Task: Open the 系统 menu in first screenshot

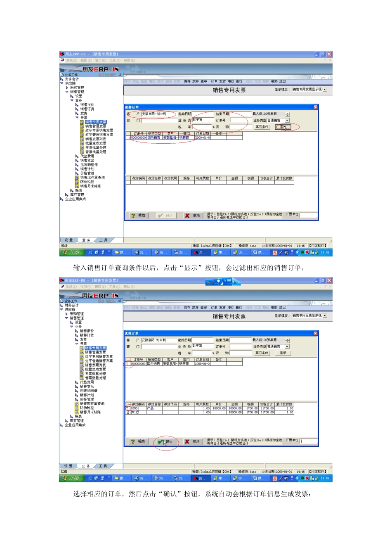Action: (71, 60)
